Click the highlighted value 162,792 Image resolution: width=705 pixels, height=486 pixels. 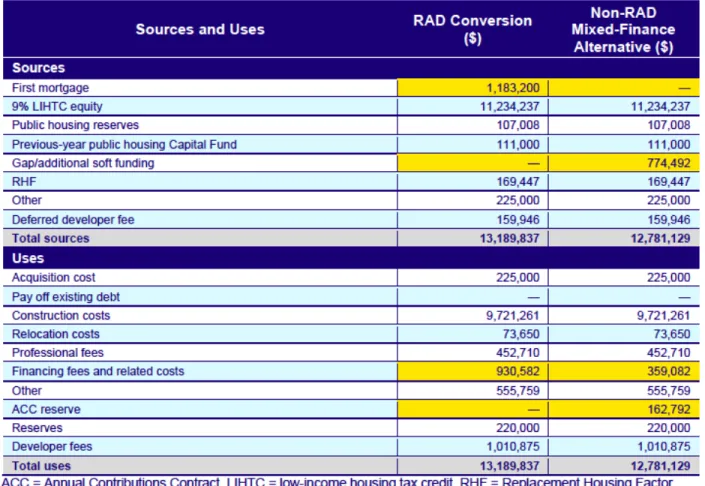[x=669, y=409]
